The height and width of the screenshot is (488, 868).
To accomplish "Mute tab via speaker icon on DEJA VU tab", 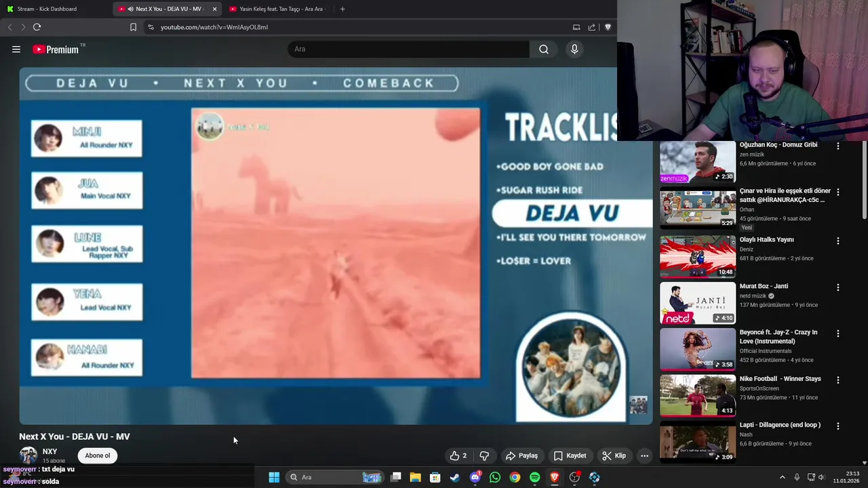I will 130,9.
